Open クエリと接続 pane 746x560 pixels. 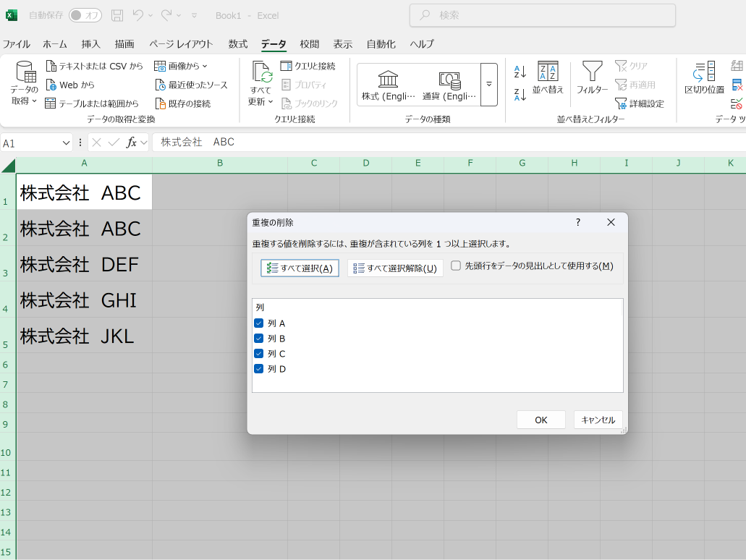pos(308,66)
